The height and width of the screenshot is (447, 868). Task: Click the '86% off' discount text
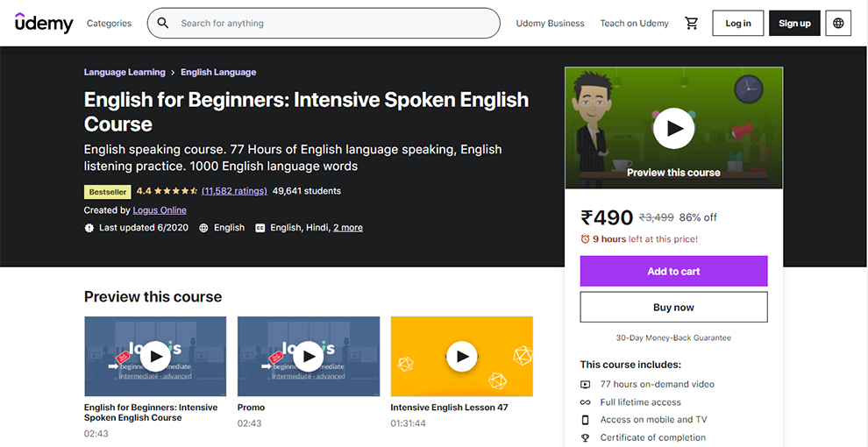tap(698, 217)
